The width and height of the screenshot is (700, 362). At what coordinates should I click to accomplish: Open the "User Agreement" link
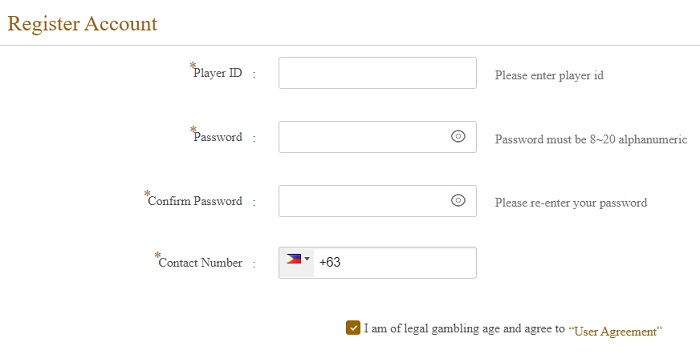pyautogui.click(x=615, y=332)
